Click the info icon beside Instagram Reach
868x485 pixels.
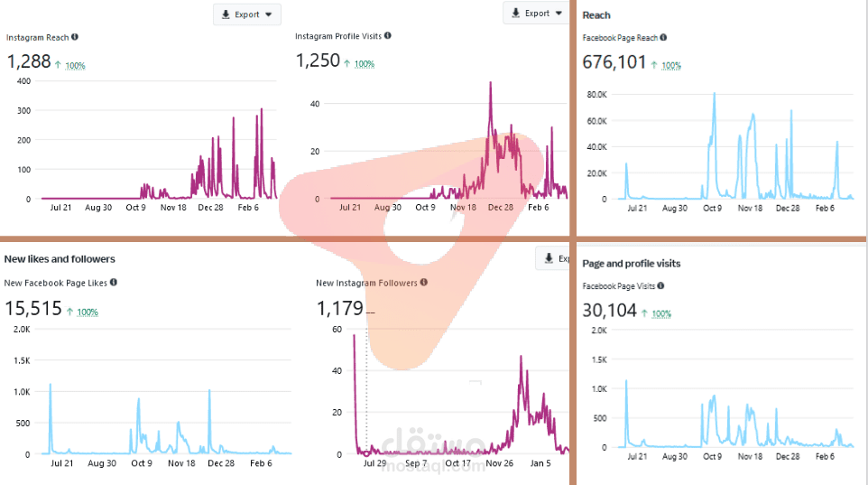pos(75,37)
